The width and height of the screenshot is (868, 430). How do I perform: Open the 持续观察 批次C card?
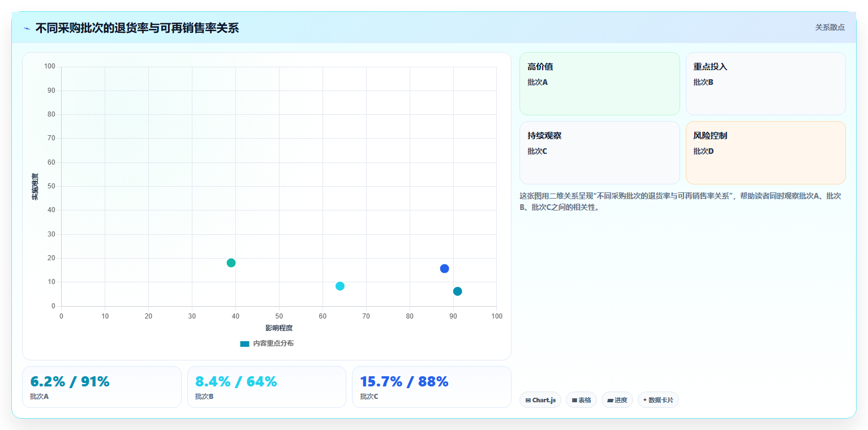(600, 153)
